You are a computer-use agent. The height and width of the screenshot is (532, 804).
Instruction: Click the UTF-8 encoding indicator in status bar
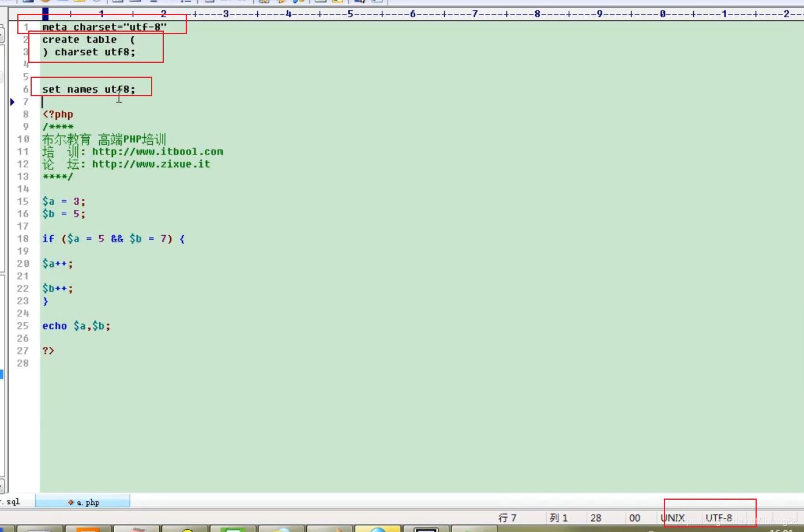719,518
